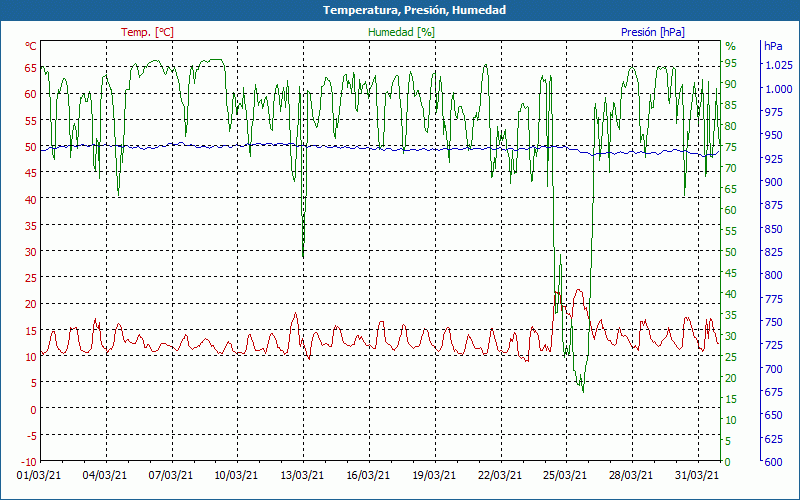Select the red 'Temp. [°C]' legend label
Screen dimensions: 800x500
[147, 32]
